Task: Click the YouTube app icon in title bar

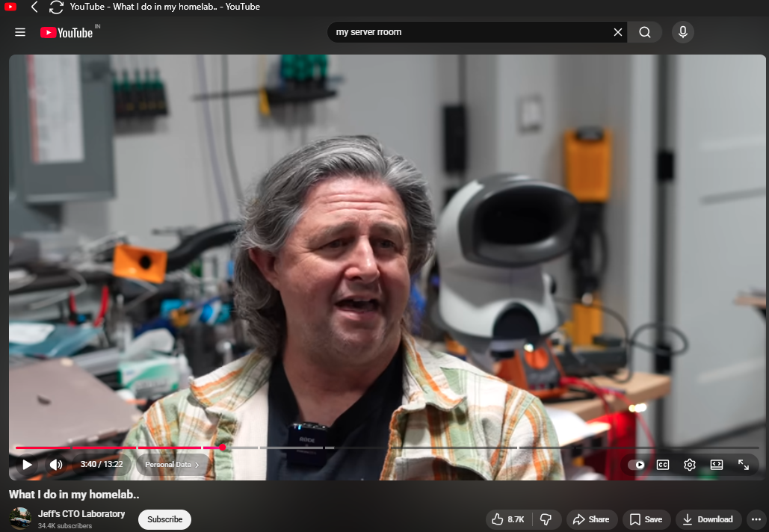Action: click(x=10, y=7)
